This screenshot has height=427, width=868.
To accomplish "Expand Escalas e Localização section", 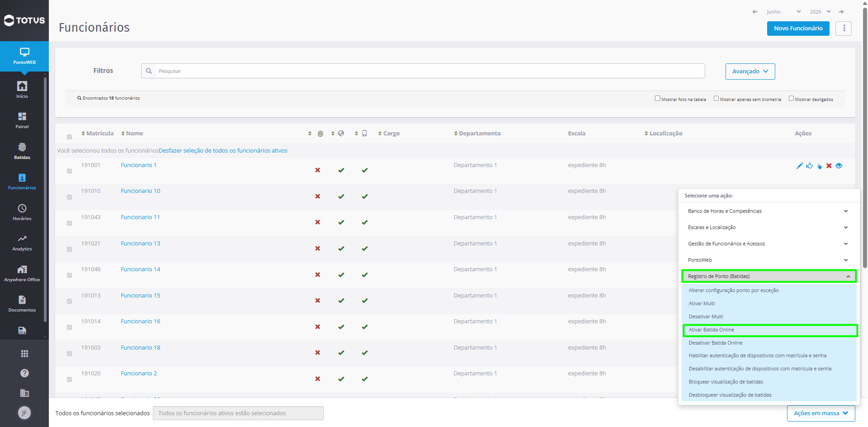I will point(769,227).
